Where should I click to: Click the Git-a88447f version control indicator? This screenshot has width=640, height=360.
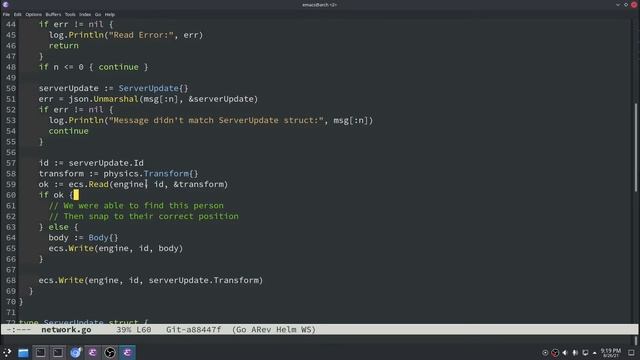(193, 330)
